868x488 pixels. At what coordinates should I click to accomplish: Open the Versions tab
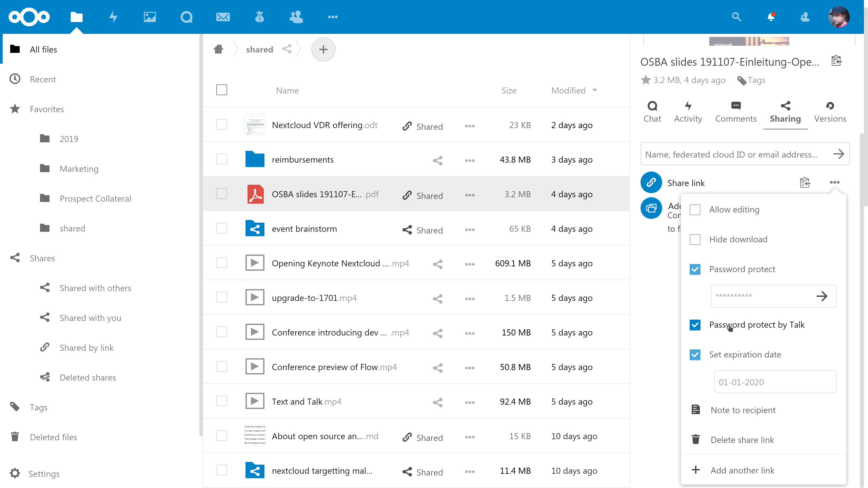pyautogui.click(x=830, y=112)
